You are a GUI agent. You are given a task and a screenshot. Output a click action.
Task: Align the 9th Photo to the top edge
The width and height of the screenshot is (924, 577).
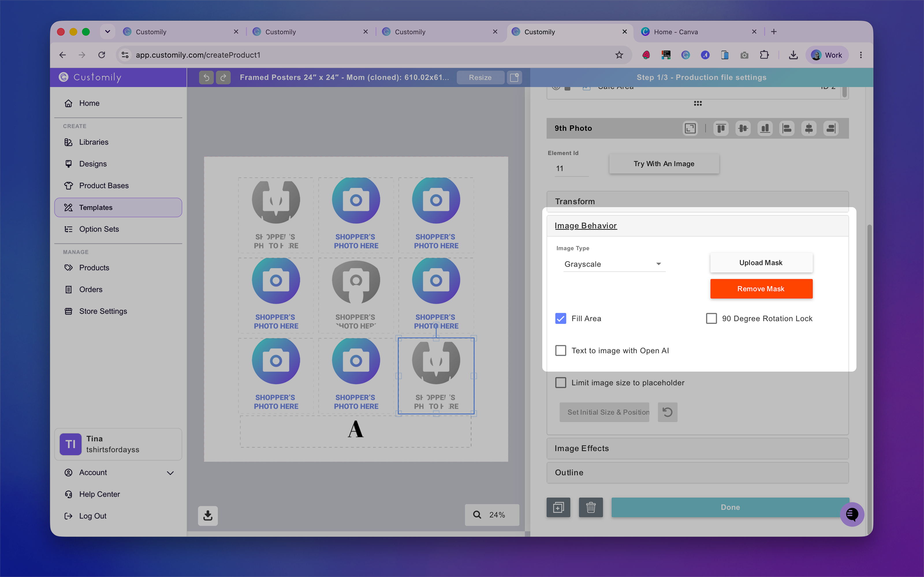(721, 128)
